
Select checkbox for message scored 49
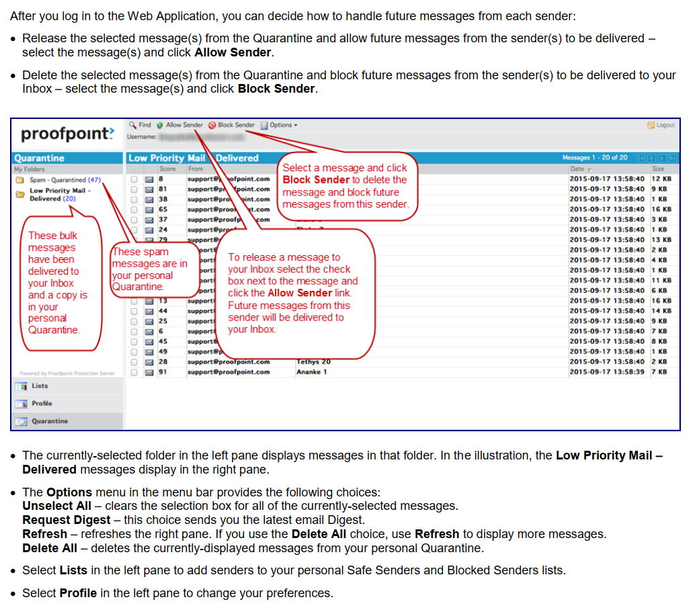pyautogui.click(x=134, y=352)
